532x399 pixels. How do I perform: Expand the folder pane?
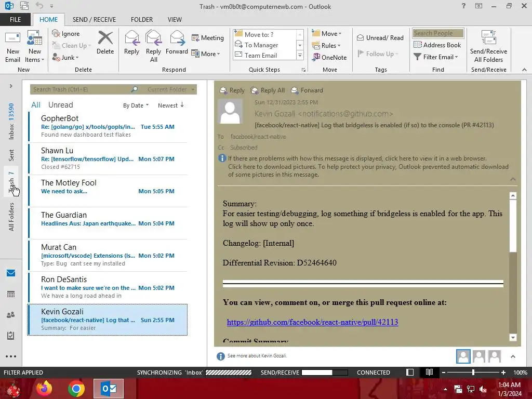click(x=11, y=86)
